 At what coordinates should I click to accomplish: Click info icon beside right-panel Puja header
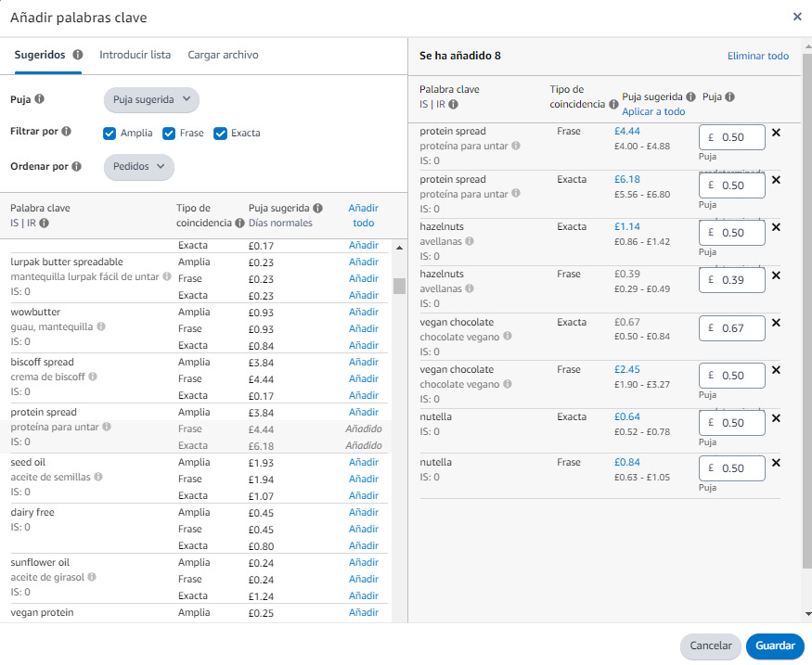729,96
